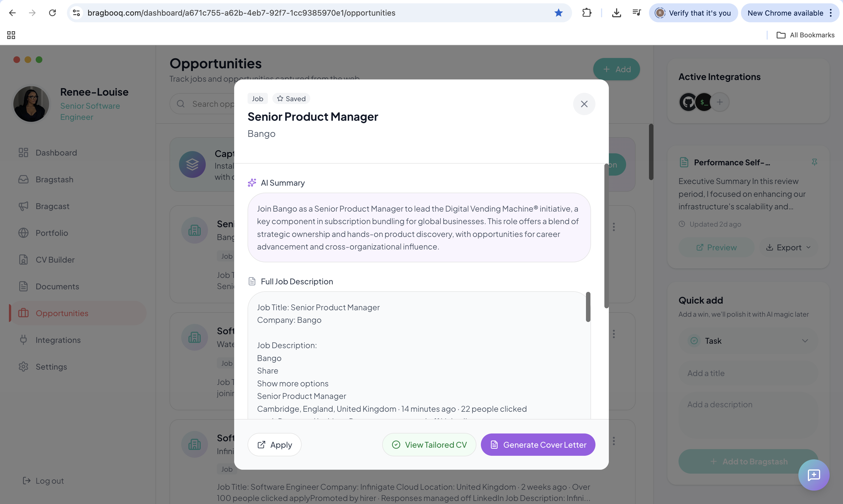This screenshot has height=504, width=843.
Task: Click the GitHub integration icon
Action: (x=688, y=102)
